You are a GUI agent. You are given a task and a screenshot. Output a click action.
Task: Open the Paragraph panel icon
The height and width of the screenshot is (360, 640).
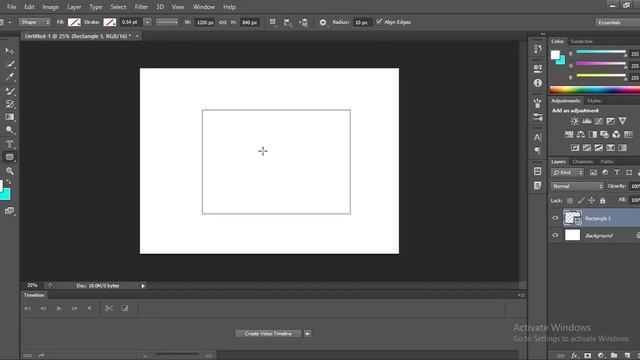538,151
